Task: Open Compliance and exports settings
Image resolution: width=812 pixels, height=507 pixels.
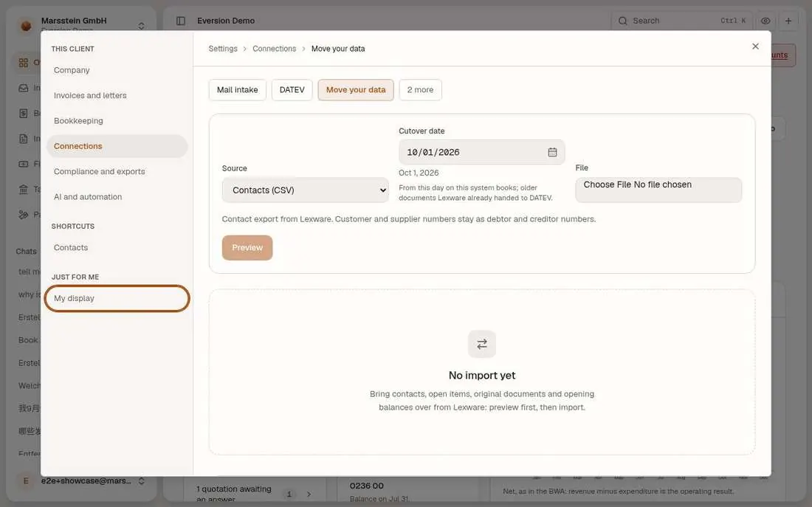Action: point(117,171)
